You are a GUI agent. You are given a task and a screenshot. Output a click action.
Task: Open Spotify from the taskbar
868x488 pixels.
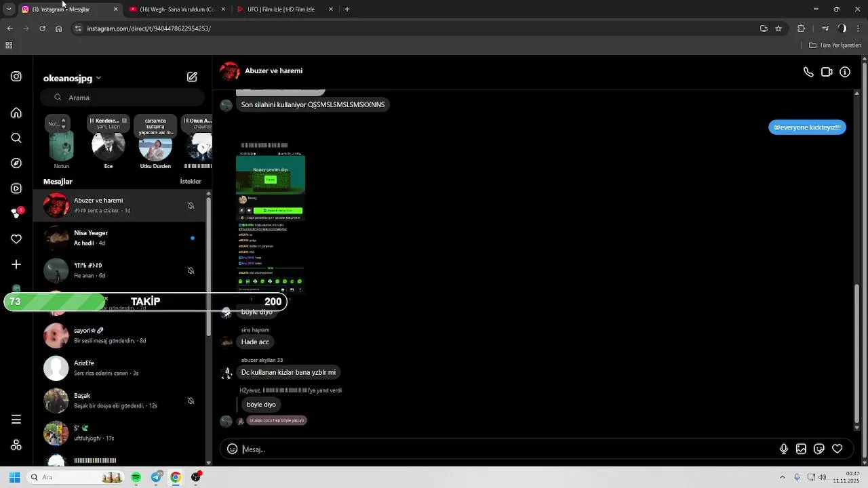pyautogui.click(x=136, y=477)
